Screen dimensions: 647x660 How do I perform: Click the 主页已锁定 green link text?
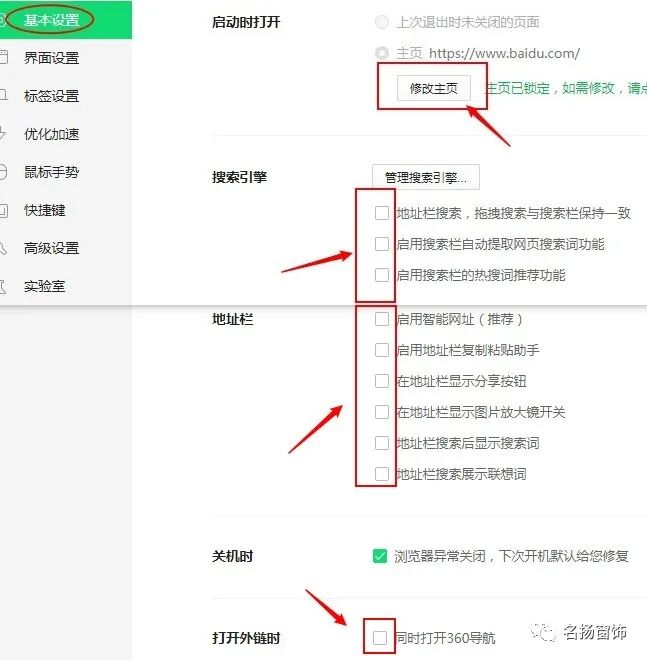[x=566, y=88]
